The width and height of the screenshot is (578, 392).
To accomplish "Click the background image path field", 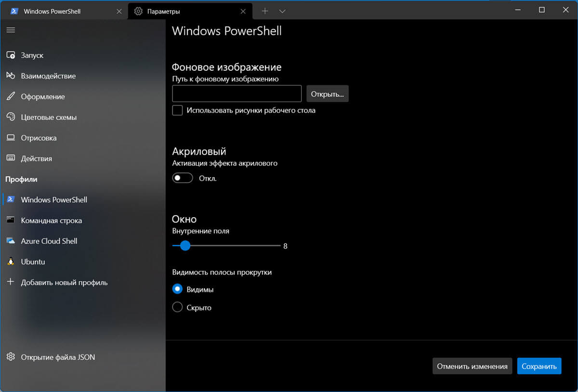I will 236,94.
